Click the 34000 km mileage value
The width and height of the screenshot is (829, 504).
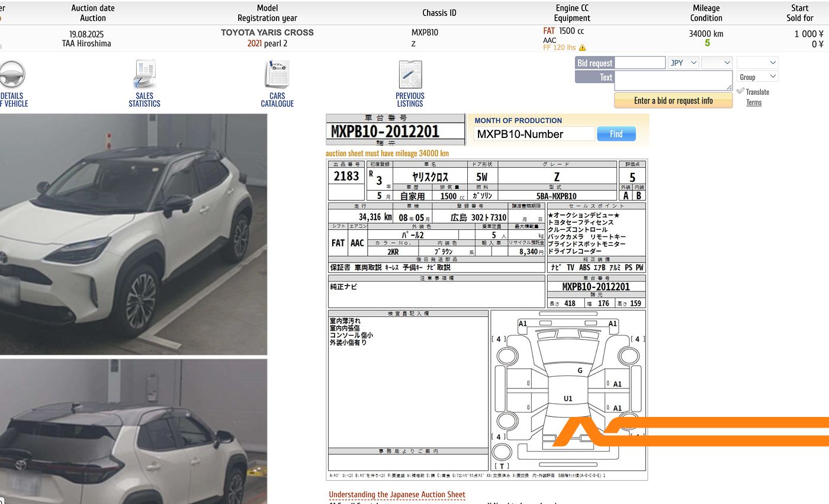(x=706, y=34)
